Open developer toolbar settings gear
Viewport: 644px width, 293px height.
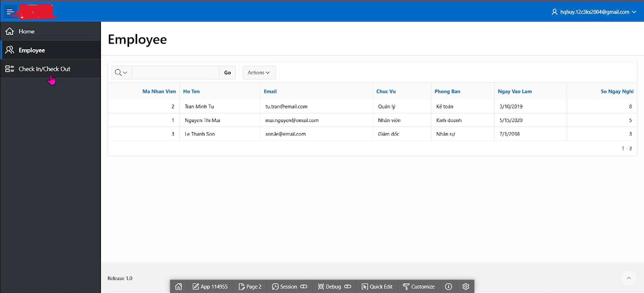[x=466, y=287]
